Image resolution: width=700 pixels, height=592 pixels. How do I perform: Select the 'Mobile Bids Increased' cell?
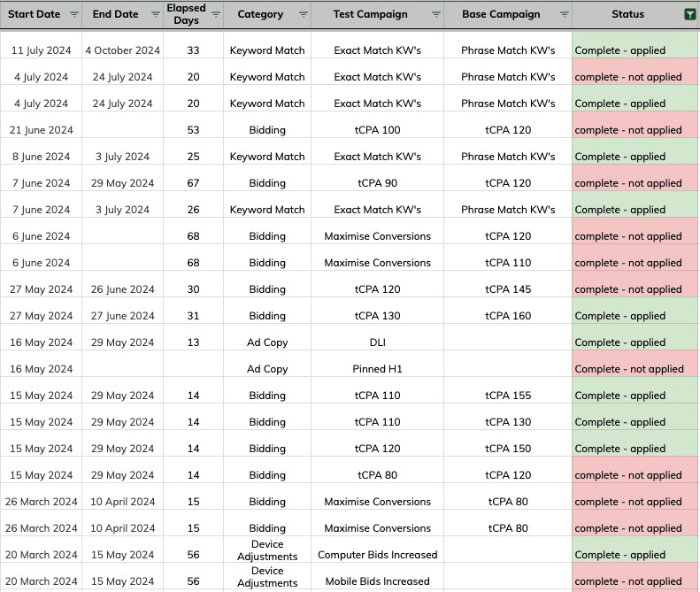point(378,581)
